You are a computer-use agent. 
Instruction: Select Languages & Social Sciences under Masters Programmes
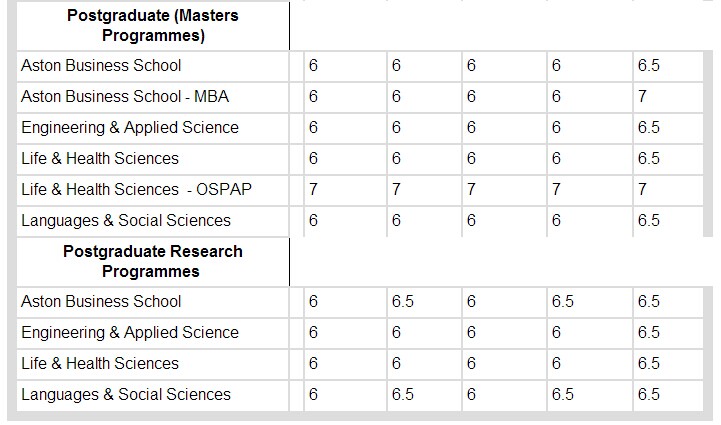(126, 220)
